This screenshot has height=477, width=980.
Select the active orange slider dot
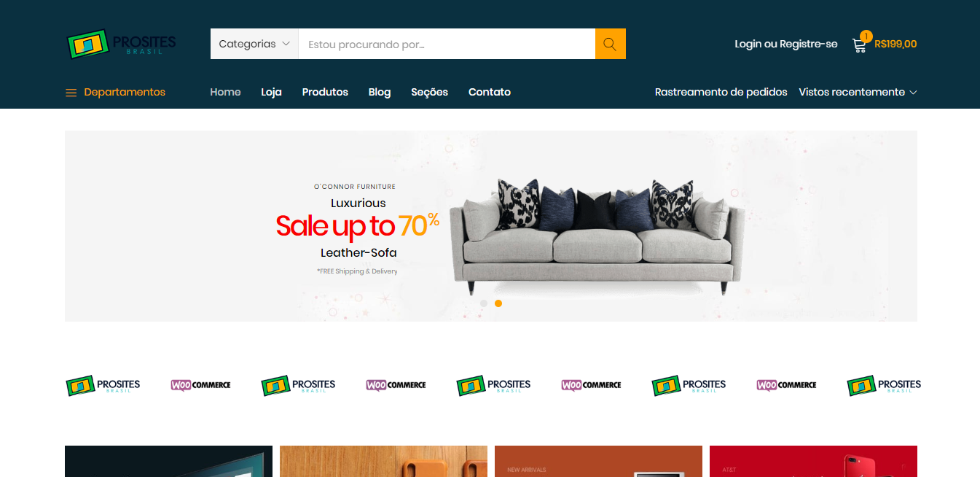coord(498,303)
